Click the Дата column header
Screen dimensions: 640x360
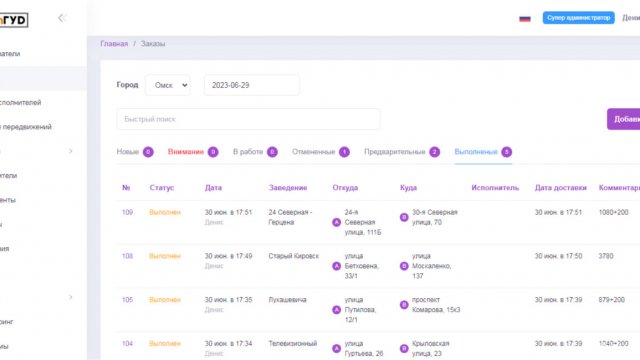coord(213,188)
